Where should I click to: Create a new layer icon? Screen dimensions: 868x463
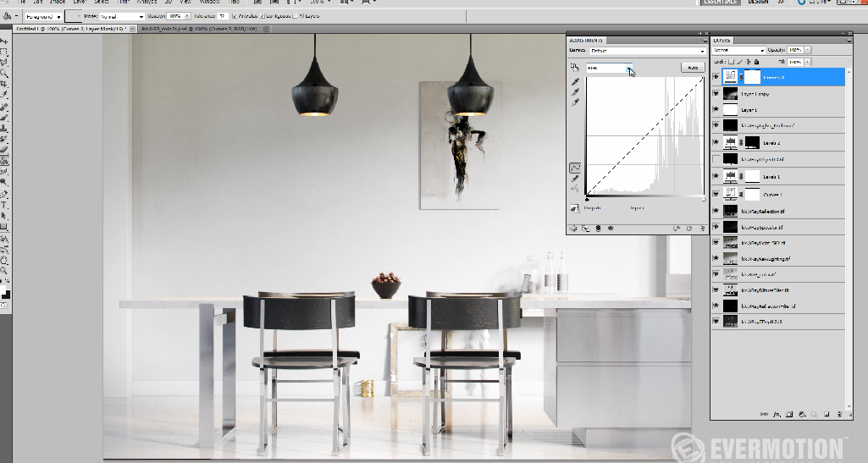(x=827, y=414)
